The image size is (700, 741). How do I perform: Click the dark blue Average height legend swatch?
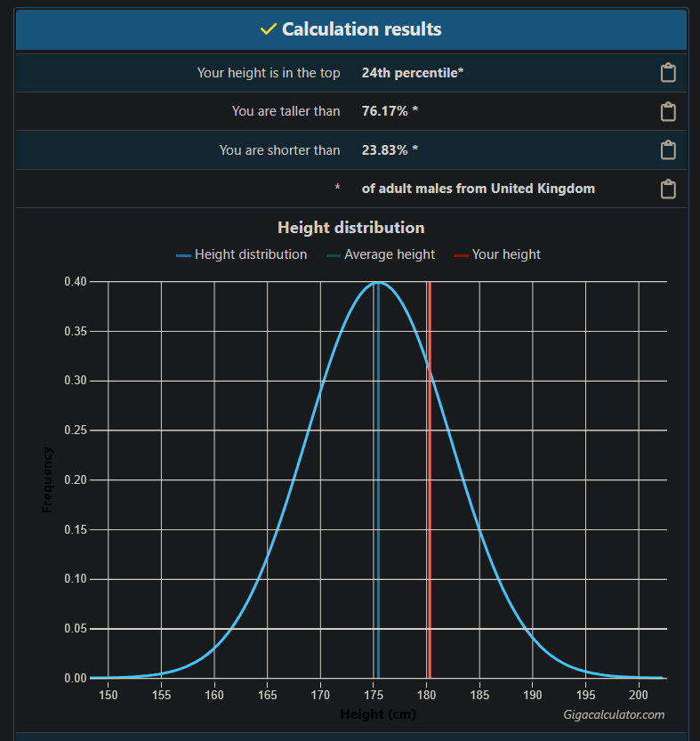tap(334, 255)
